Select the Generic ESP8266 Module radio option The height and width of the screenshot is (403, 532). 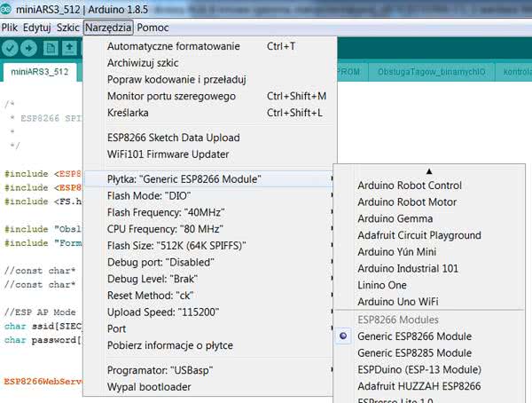pos(414,336)
